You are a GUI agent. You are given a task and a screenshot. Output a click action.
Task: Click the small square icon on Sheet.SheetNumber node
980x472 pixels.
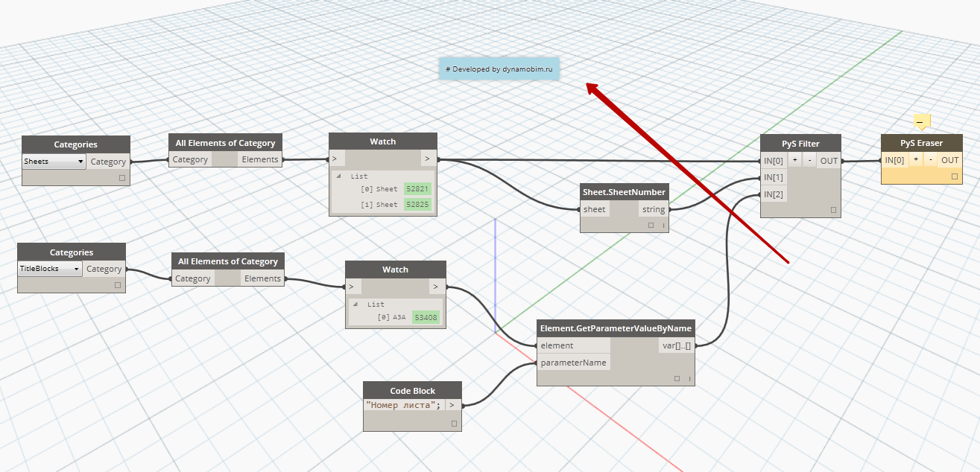click(651, 225)
